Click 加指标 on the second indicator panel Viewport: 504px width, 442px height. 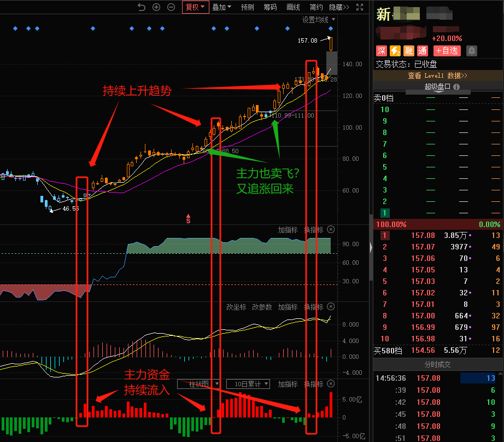288,230
